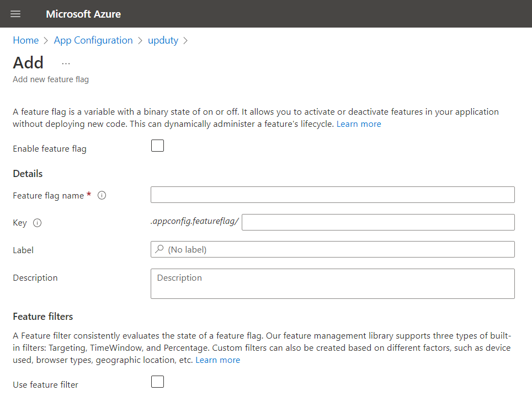This screenshot has width=532, height=407.
Task: Enable the feature flag checkbox
Action: coord(157,146)
